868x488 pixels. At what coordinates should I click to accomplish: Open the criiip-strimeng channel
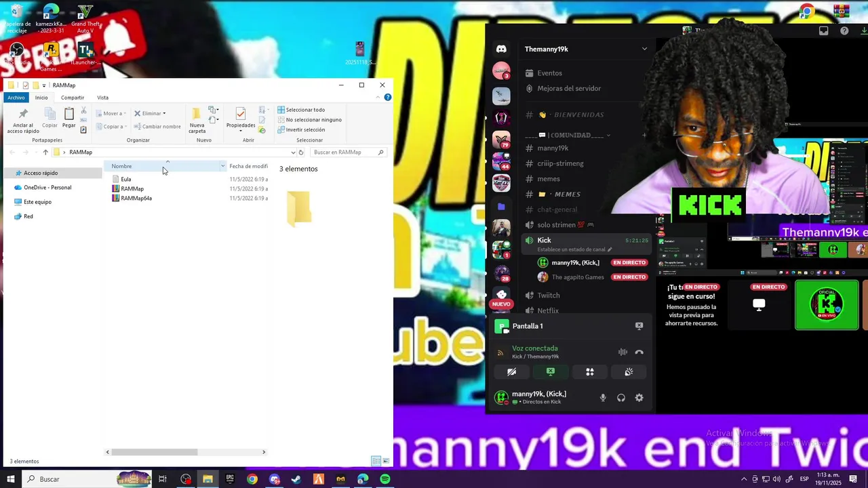click(560, 163)
